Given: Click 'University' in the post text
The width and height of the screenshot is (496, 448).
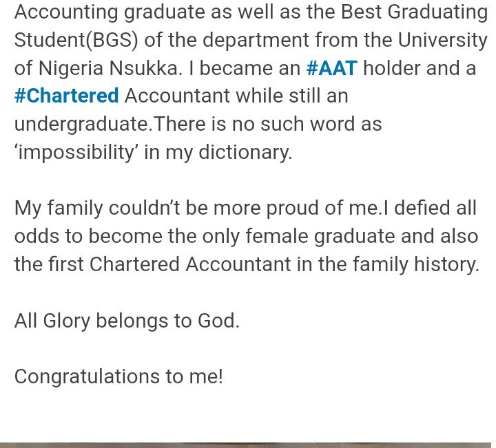Looking at the screenshot, I should click(442, 40).
